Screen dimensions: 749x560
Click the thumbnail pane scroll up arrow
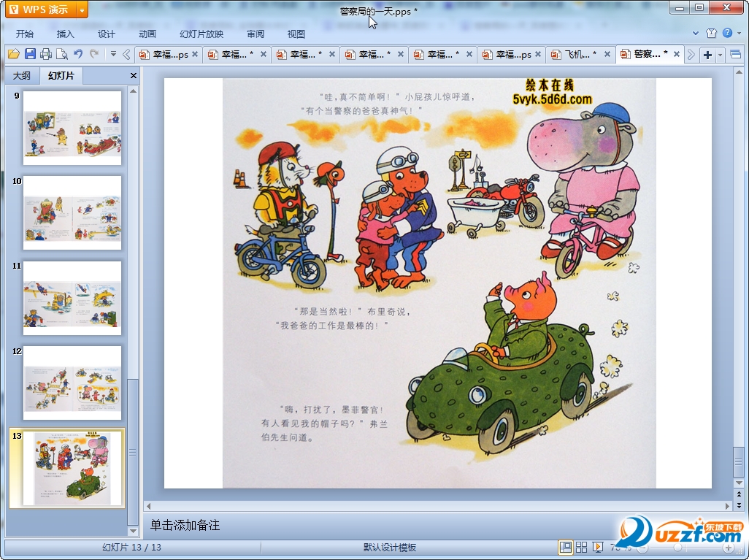134,91
